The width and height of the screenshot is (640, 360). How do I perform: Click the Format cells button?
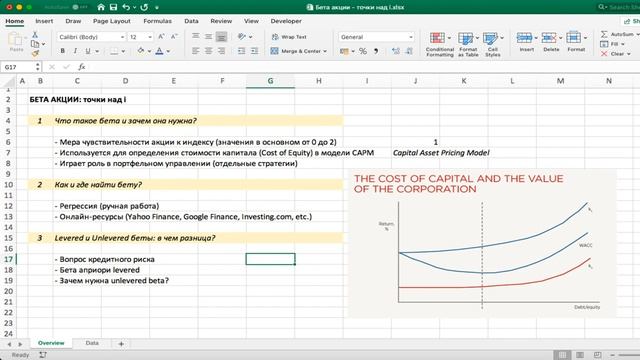pyautogui.click(x=576, y=42)
